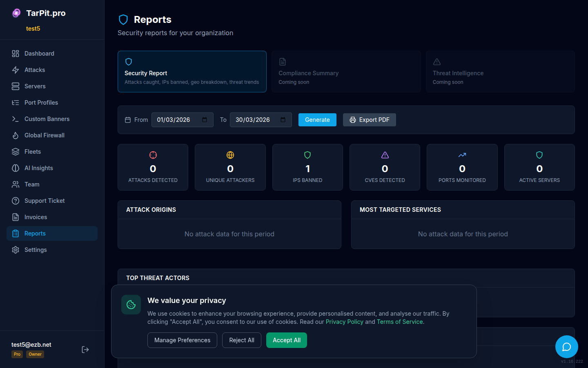Click the Active Servers shield icon

[539, 155]
